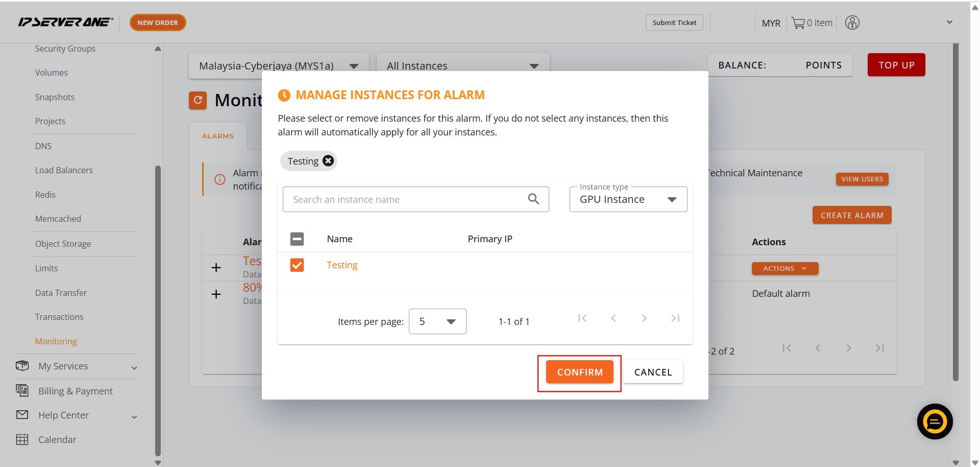Click the search magnifier icon in dialog
The width and height of the screenshot is (980, 467).
pyautogui.click(x=533, y=199)
